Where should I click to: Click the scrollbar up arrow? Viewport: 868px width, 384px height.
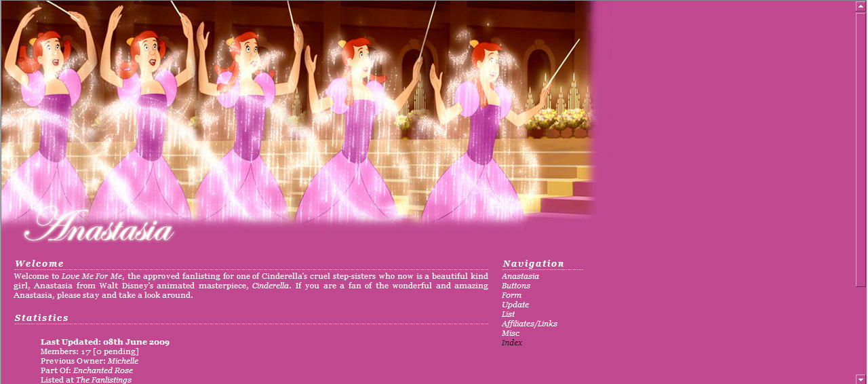click(x=861, y=5)
